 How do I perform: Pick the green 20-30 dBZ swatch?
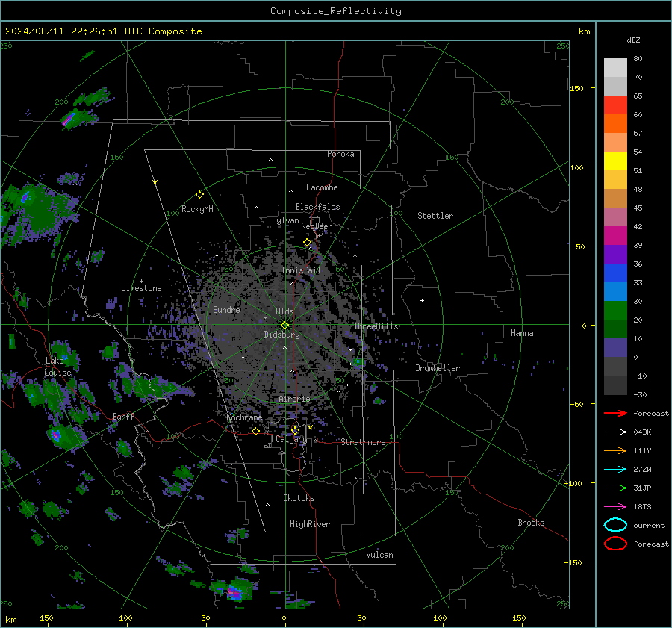point(615,310)
